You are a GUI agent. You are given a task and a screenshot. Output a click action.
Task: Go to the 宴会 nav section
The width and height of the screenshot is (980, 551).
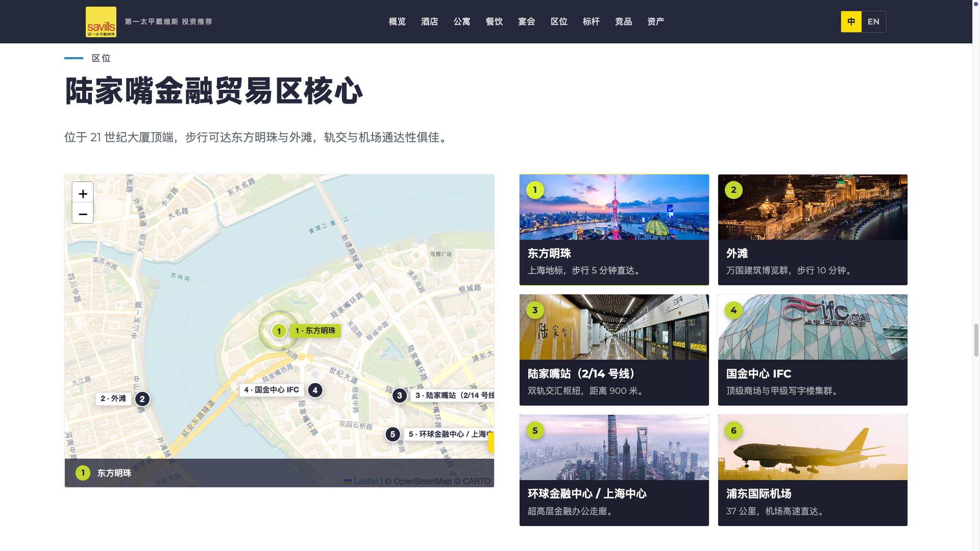click(x=527, y=21)
